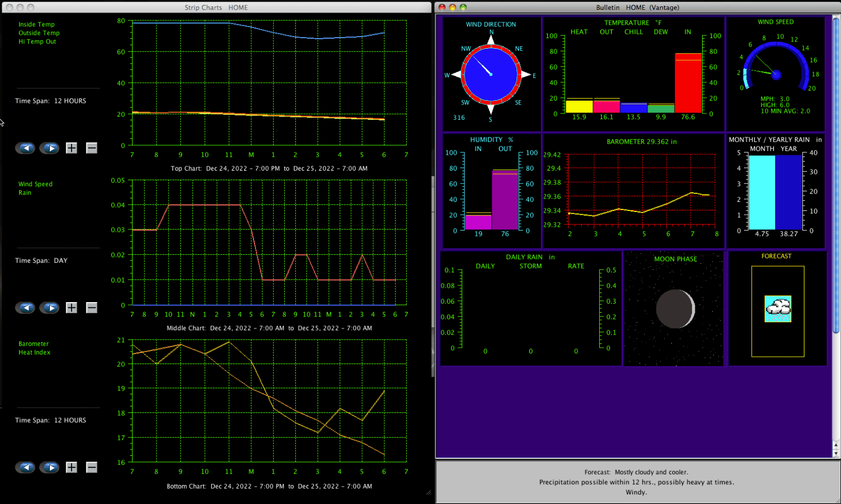Click the Barometer legend label

point(33,344)
